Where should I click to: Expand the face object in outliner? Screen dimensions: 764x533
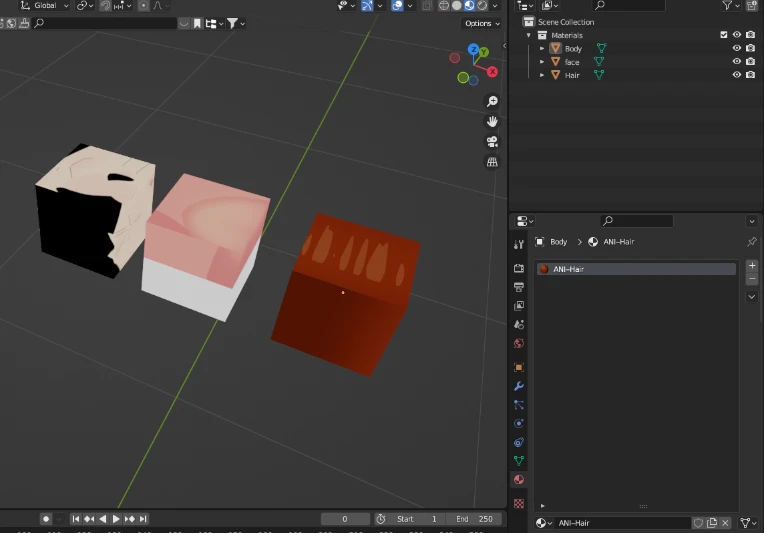[542, 62]
